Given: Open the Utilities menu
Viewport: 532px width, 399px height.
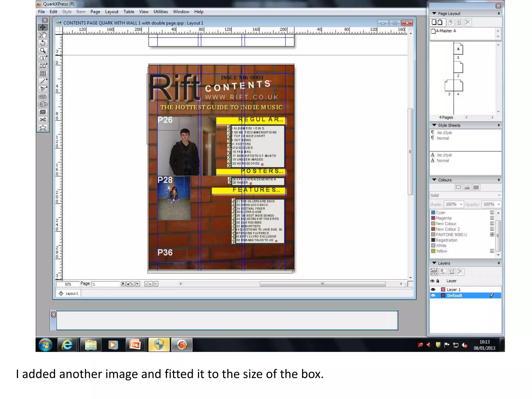Looking at the screenshot, I should [161, 12].
